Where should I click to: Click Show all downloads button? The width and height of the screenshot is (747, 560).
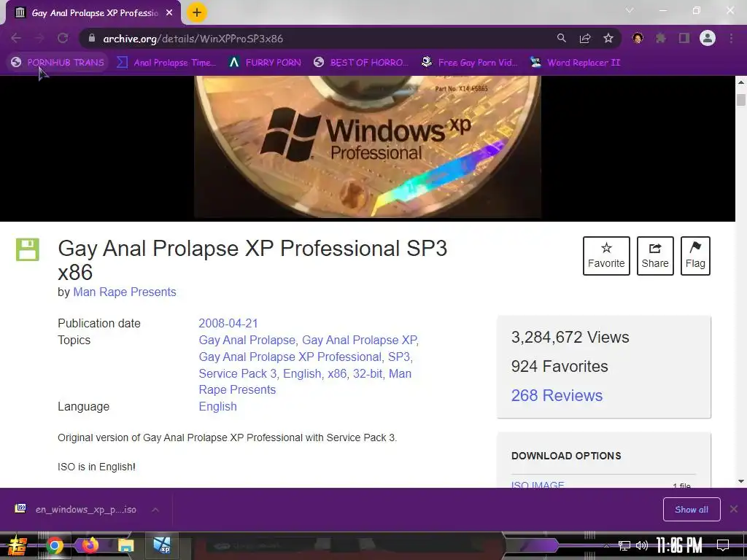pos(692,510)
